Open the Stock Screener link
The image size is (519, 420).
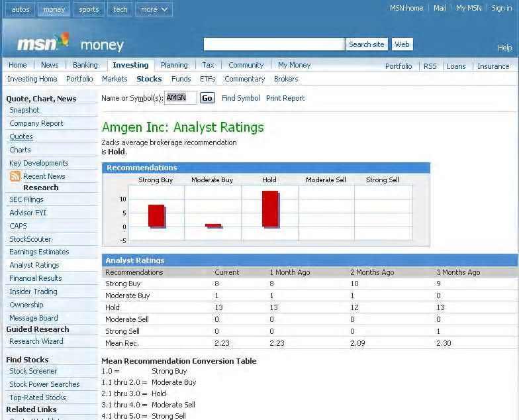[x=33, y=371]
